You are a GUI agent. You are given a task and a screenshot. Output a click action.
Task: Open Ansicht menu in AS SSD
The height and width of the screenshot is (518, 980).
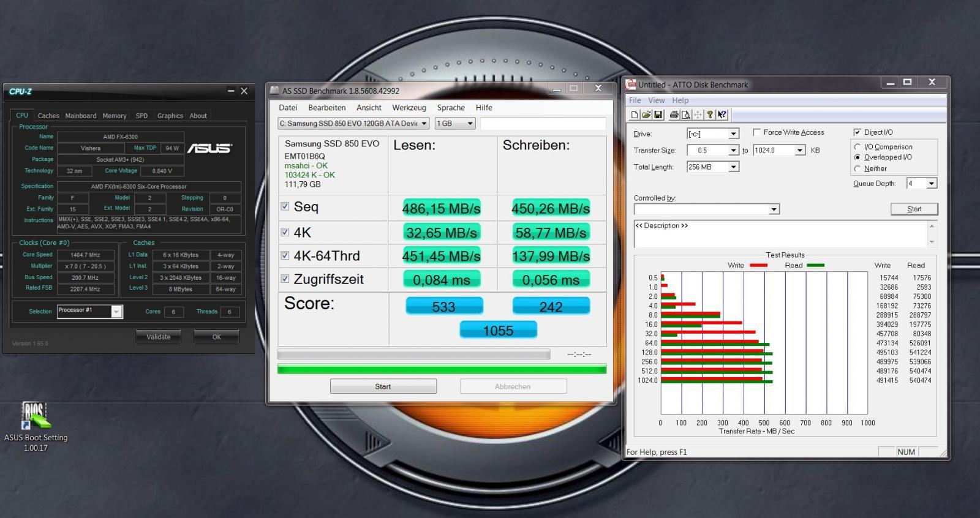click(x=369, y=107)
